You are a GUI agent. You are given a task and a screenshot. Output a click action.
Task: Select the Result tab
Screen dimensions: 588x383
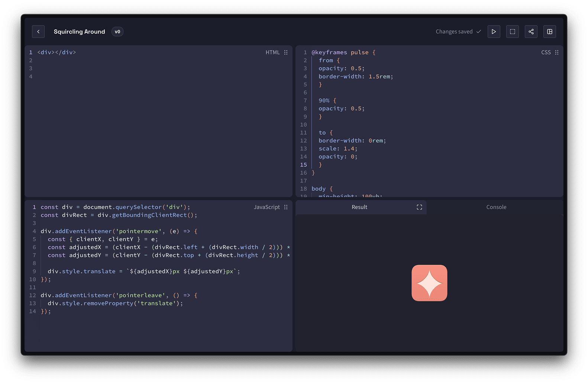coord(359,207)
